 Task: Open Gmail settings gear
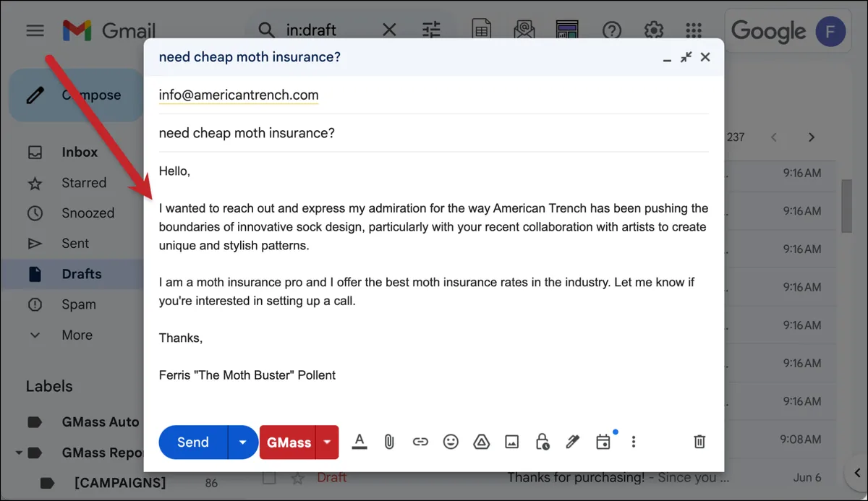pyautogui.click(x=654, y=30)
